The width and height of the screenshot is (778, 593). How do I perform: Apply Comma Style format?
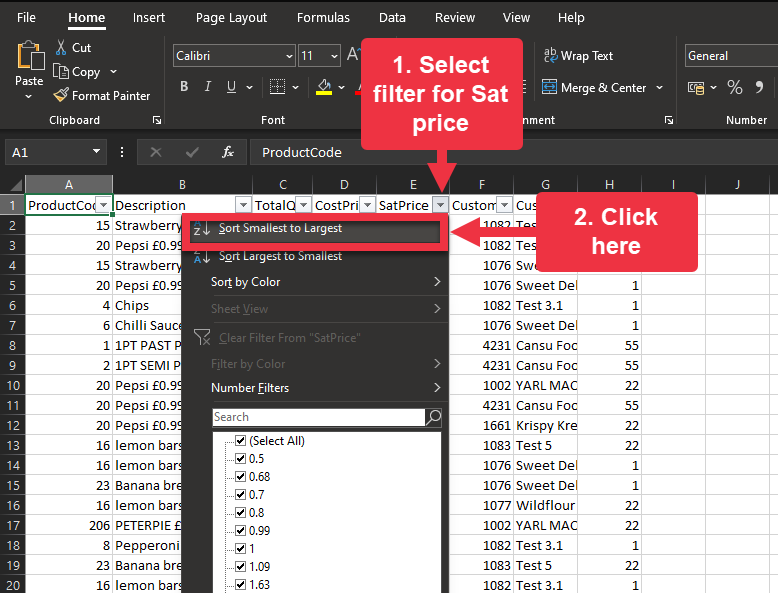[759, 88]
